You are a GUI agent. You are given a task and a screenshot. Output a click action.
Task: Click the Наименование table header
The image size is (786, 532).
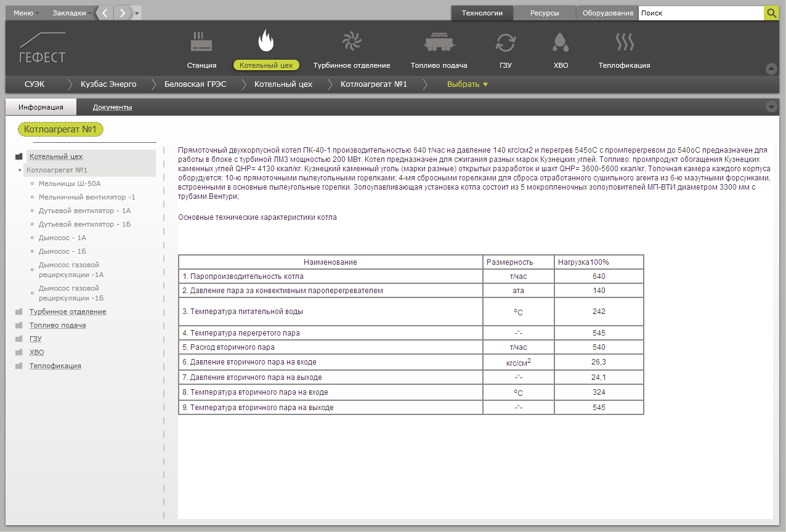[330, 262]
